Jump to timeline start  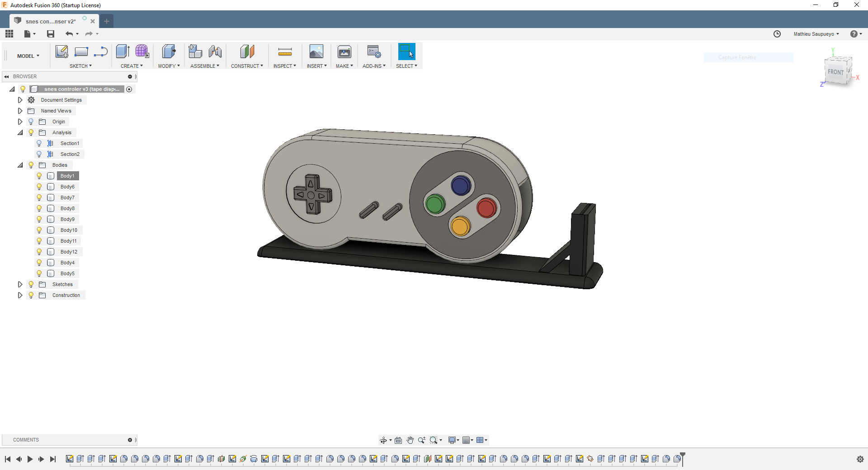coord(8,459)
